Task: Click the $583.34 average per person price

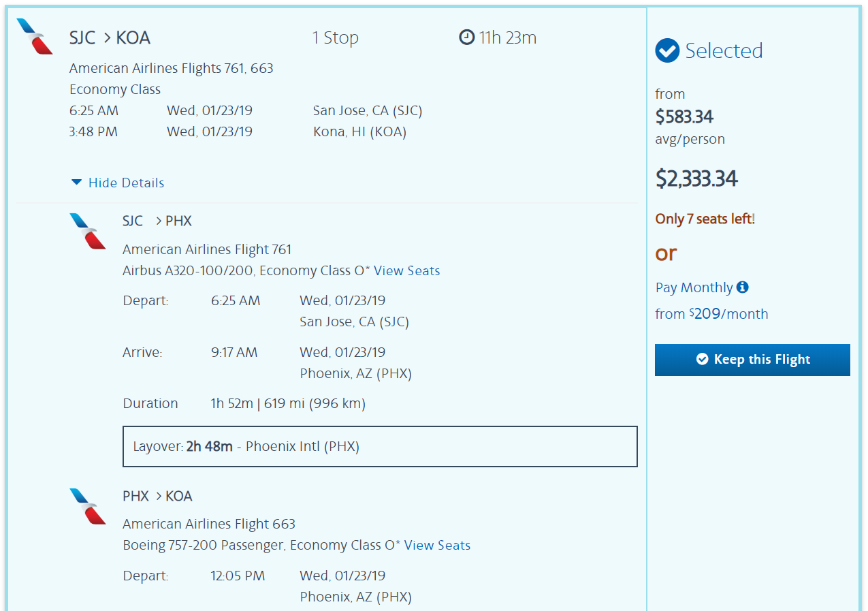Action: click(x=684, y=116)
